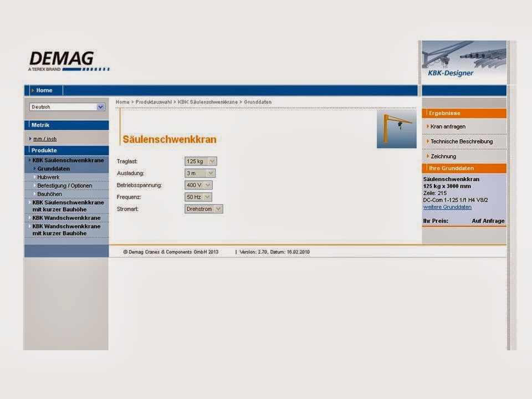Select KBK Säulenschwenkkrane mit kurzer Bauhöhe
The image size is (532, 399).
click(68, 206)
